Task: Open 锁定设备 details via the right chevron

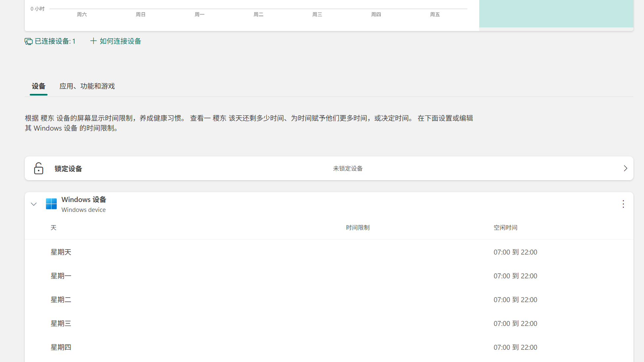Action: tap(625, 168)
